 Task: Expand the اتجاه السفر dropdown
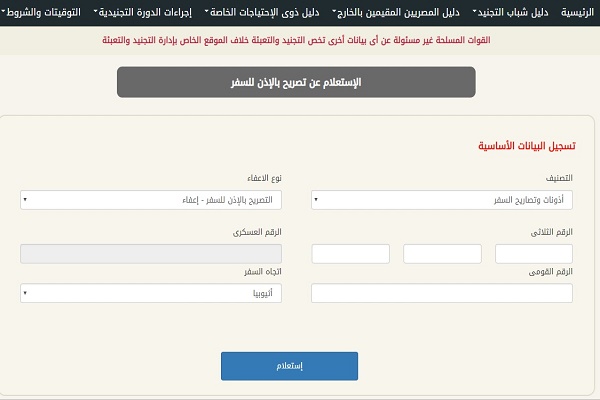click(151, 293)
